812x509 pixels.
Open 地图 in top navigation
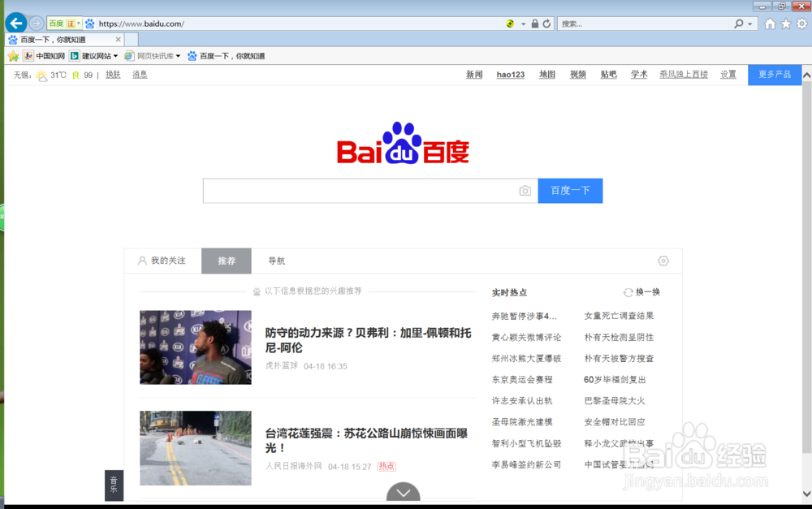click(x=546, y=75)
